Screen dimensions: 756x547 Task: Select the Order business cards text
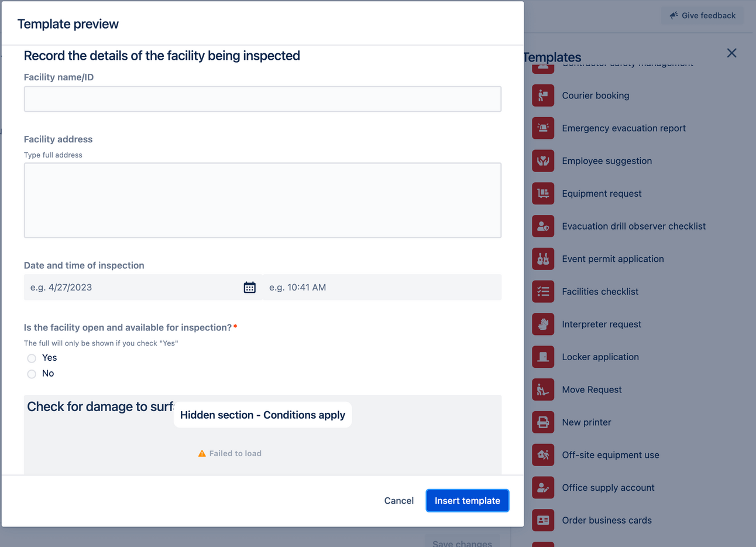coord(607,520)
